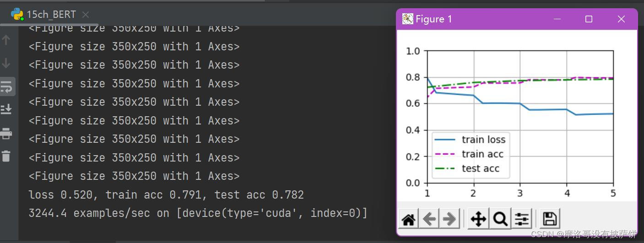644x243 pixels.
Task: Activate the Zoom to rectangle tool
Action: click(x=500, y=219)
